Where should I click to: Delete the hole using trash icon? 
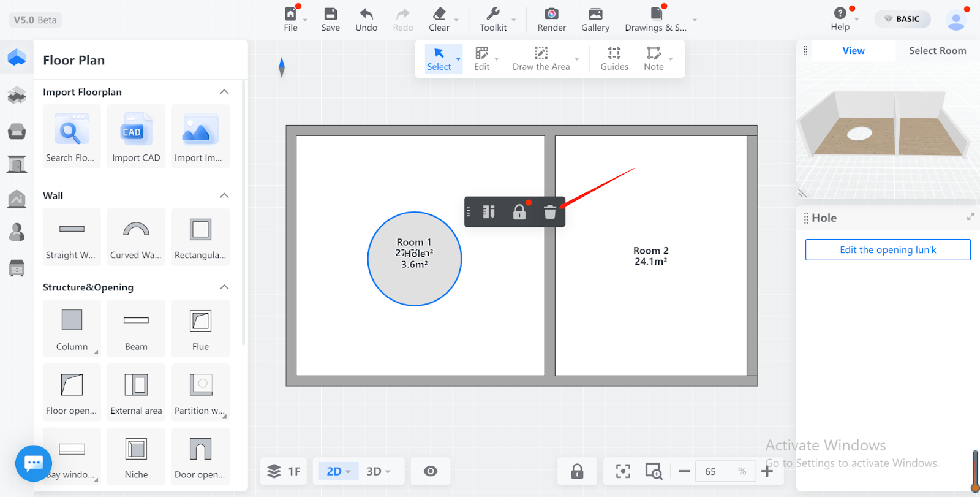[x=549, y=212]
